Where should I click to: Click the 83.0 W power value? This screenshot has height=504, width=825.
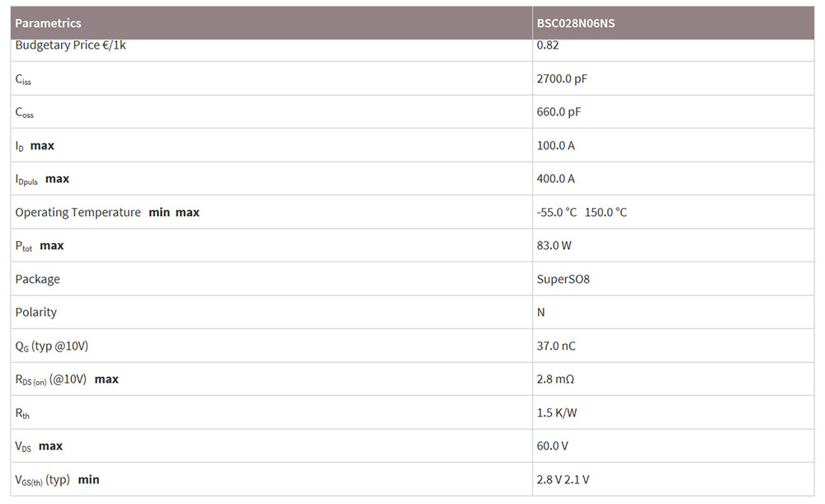pos(554,246)
